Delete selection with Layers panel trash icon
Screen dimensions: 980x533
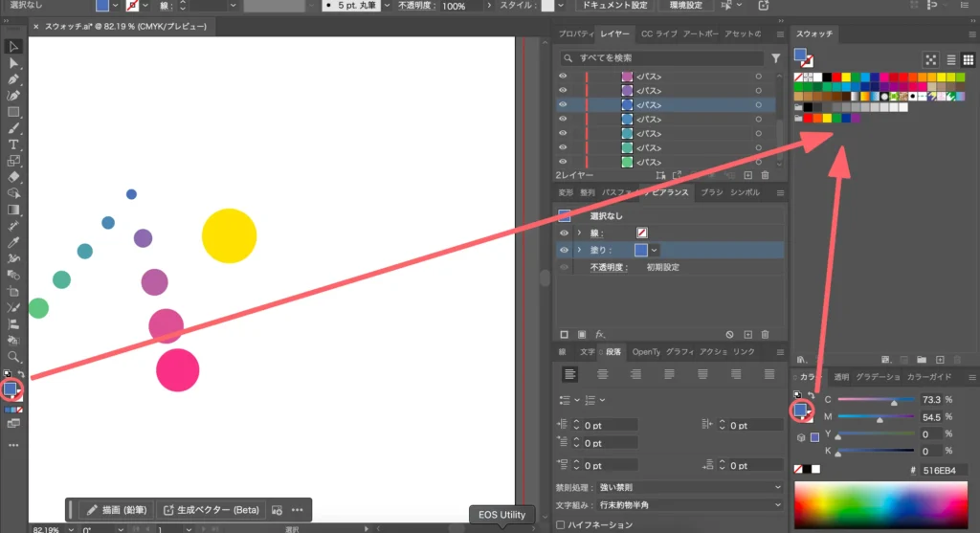pos(765,175)
